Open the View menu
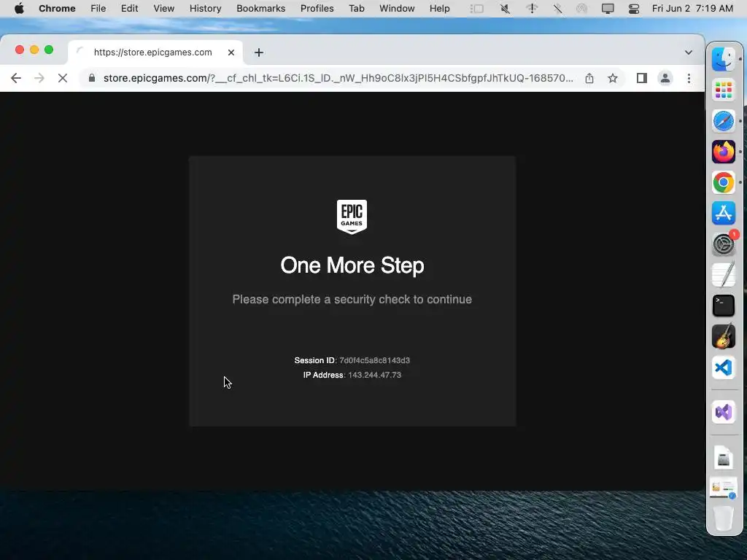 tap(164, 9)
